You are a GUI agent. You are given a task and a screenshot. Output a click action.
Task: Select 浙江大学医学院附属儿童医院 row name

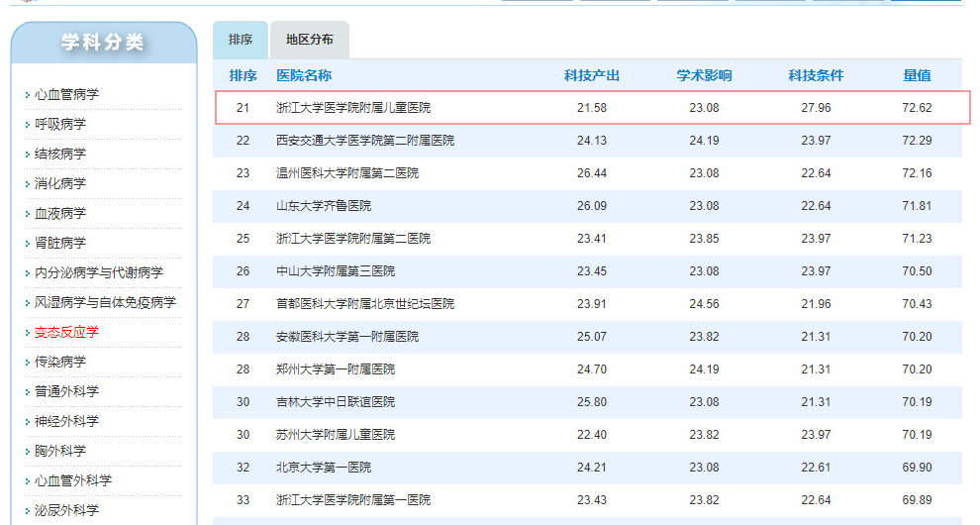click(x=353, y=108)
